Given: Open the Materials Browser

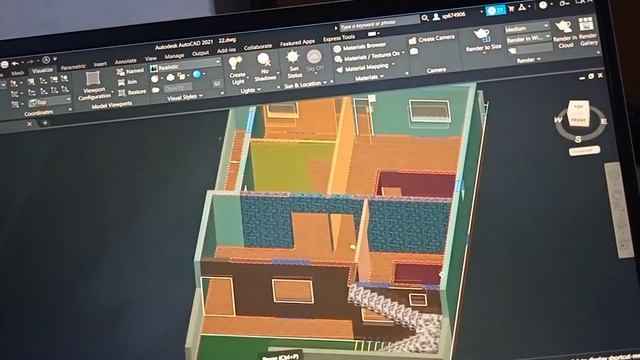Looking at the screenshot, I should (x=360, y=47).
